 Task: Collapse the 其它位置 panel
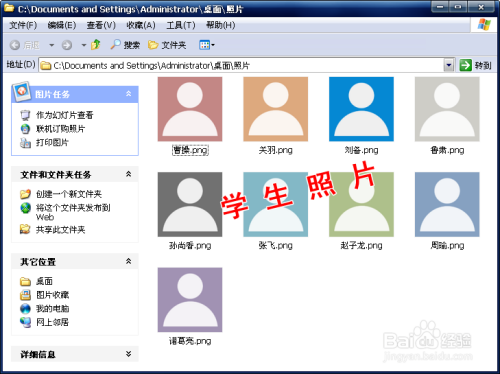pyautogui.click(x=129, y=261)
